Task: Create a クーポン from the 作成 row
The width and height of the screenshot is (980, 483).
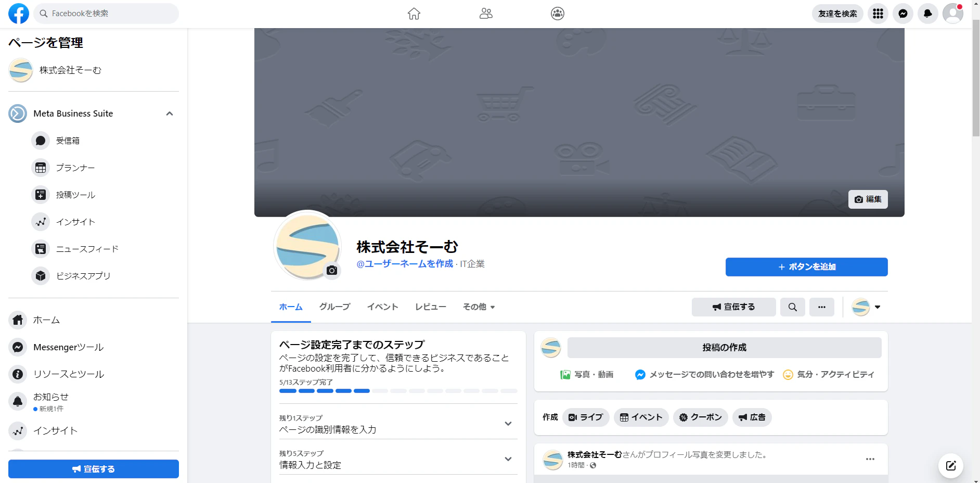Action: tap(700, 417)
